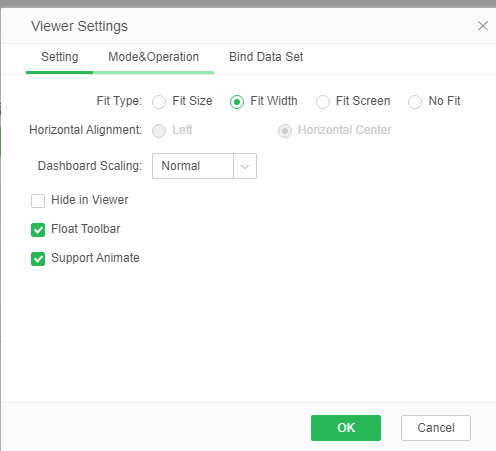Confirm settings with the OK button

point(346,428)
